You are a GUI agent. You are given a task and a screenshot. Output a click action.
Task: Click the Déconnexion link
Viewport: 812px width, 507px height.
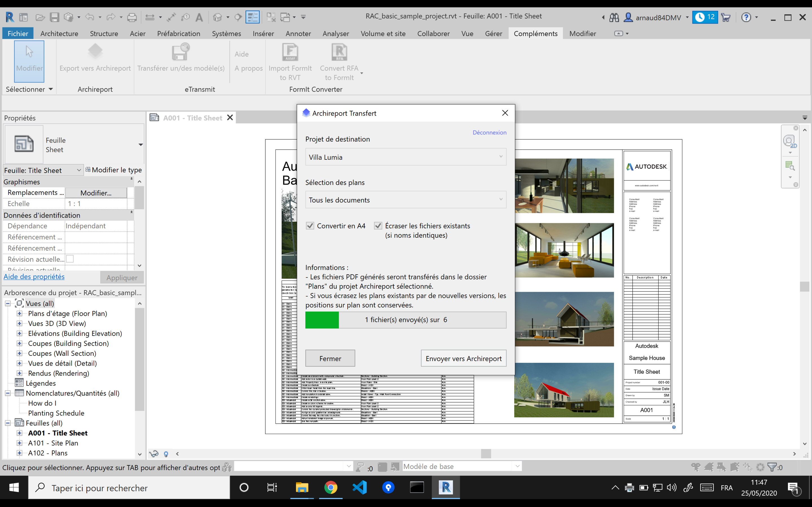point(489,132)
